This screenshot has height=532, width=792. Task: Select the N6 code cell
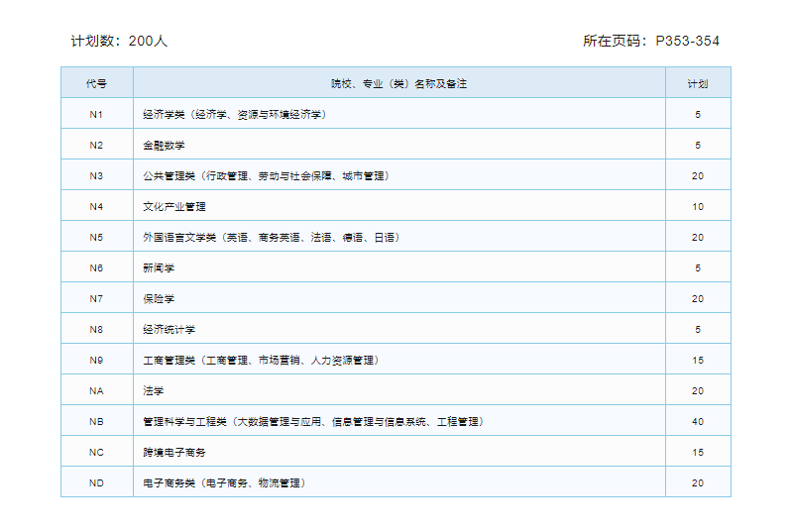pos(96,268)
